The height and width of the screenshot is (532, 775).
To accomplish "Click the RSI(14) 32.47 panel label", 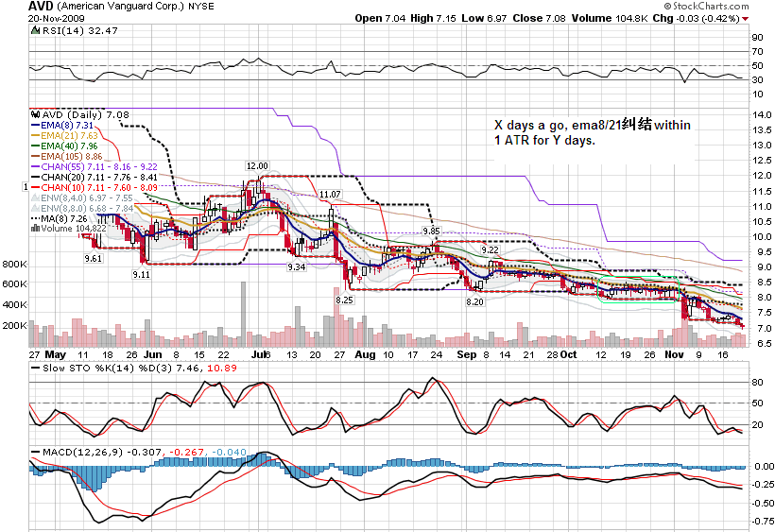I will coord(80,30).
